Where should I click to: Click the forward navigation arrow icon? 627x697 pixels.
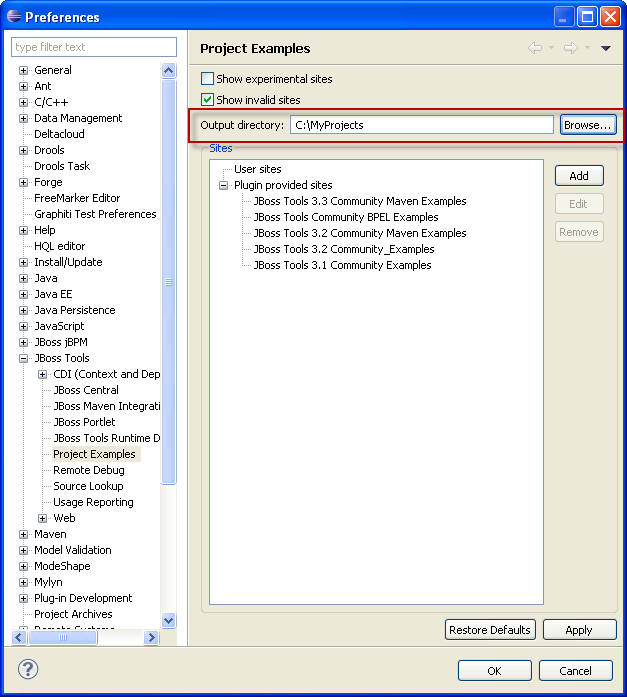570,48
